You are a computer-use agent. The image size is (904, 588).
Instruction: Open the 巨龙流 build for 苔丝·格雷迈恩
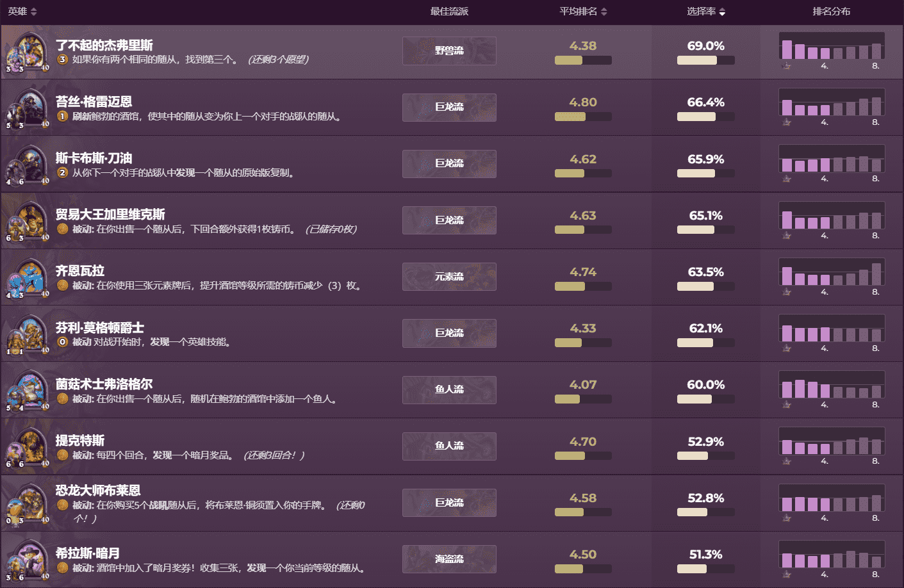point(449,107)
